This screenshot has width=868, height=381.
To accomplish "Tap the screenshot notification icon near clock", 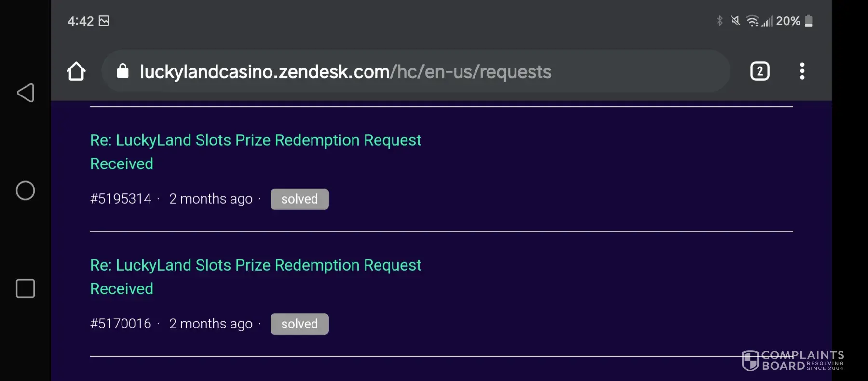I will [104, 21].
